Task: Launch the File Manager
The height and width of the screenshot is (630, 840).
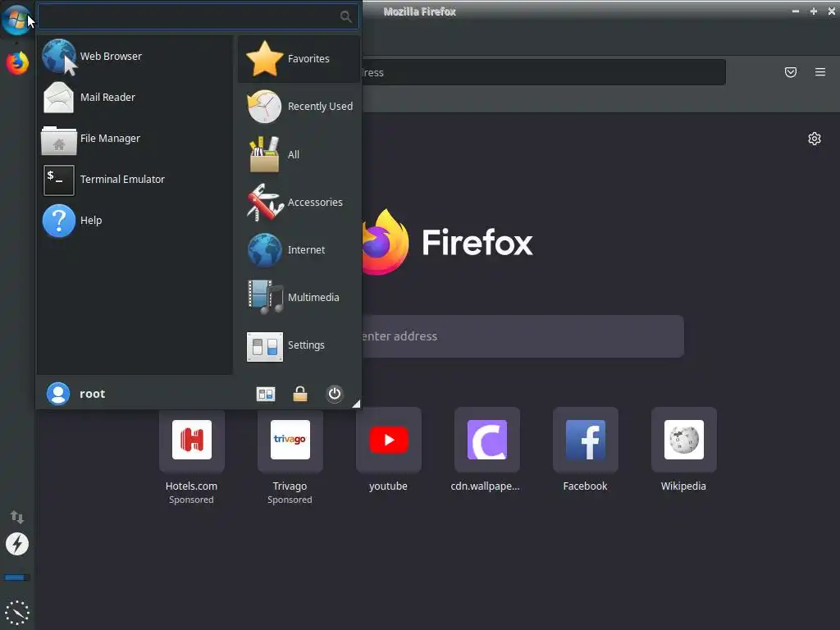Action: pos(135,138)
